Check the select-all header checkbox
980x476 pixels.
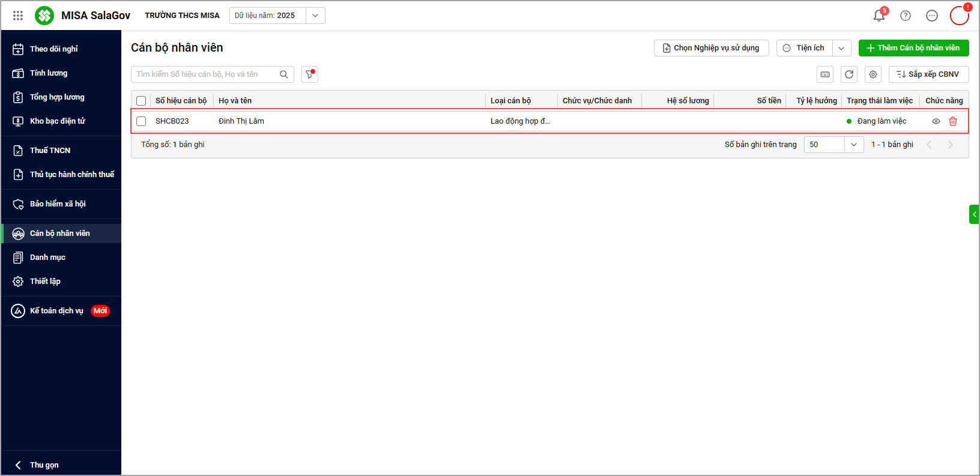[141, 101]
